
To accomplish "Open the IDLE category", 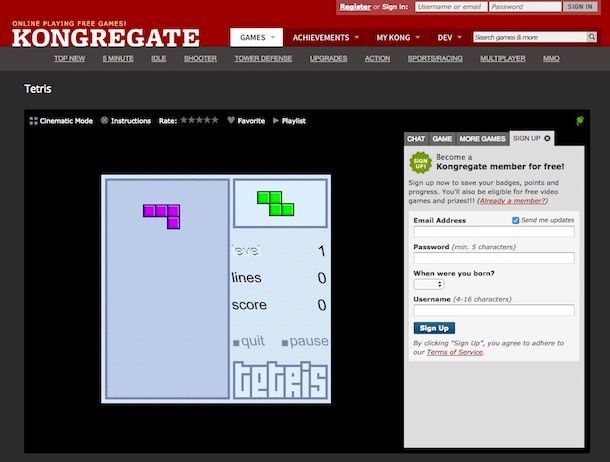I will [159, 58].
